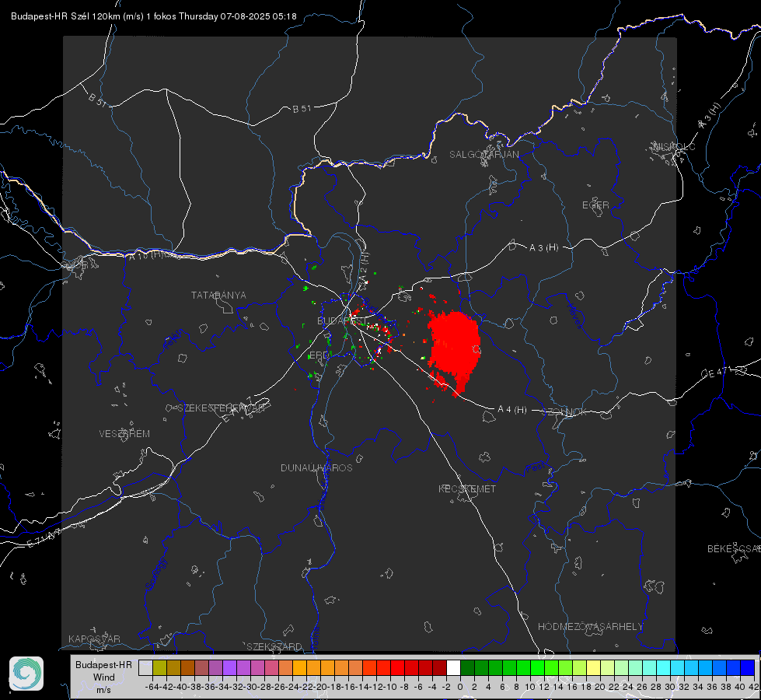
Task: Click the B 51 label beside the yellow border
Action: (x=302, y=109)
